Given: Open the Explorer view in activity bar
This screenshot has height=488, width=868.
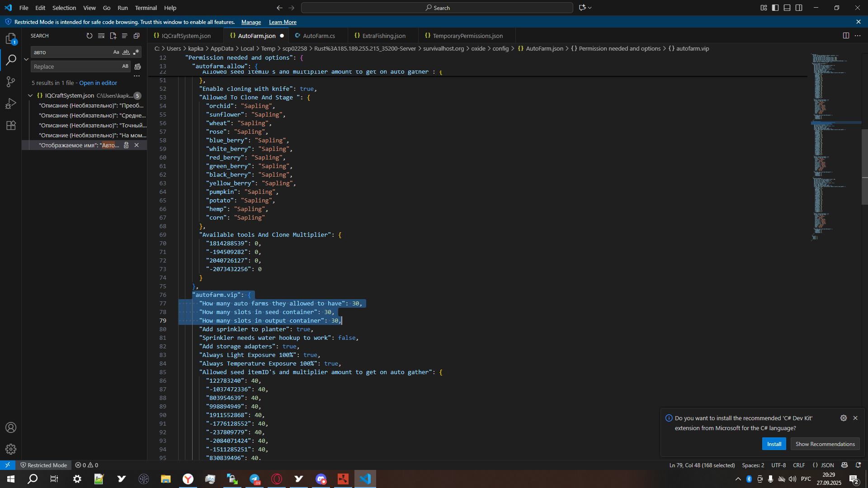Looking at the screenshot, I should (11, 39).
